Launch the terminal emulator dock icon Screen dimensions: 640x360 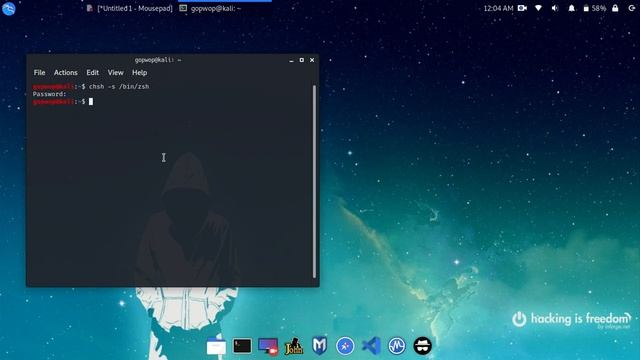tap(242, 346)
